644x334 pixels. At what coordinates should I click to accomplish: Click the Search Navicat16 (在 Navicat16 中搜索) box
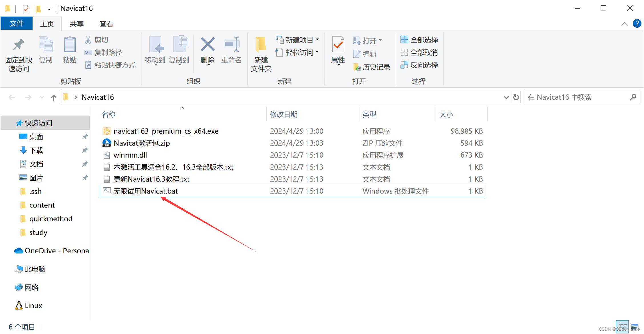(x=582, y=97)
